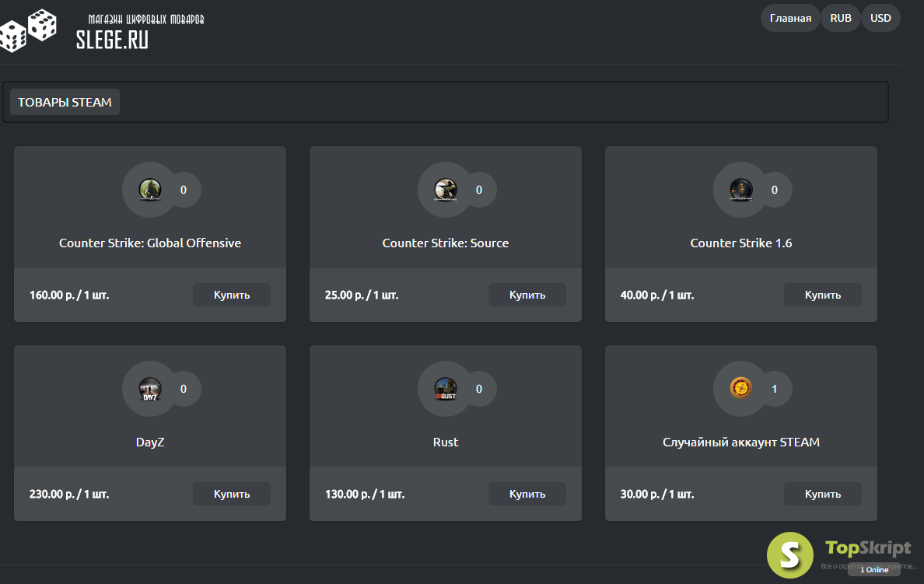This screenshot has height=584, width=924.
Task: Select the ТОВАРЫ STEAM category tab
Action: pos(65,102)
